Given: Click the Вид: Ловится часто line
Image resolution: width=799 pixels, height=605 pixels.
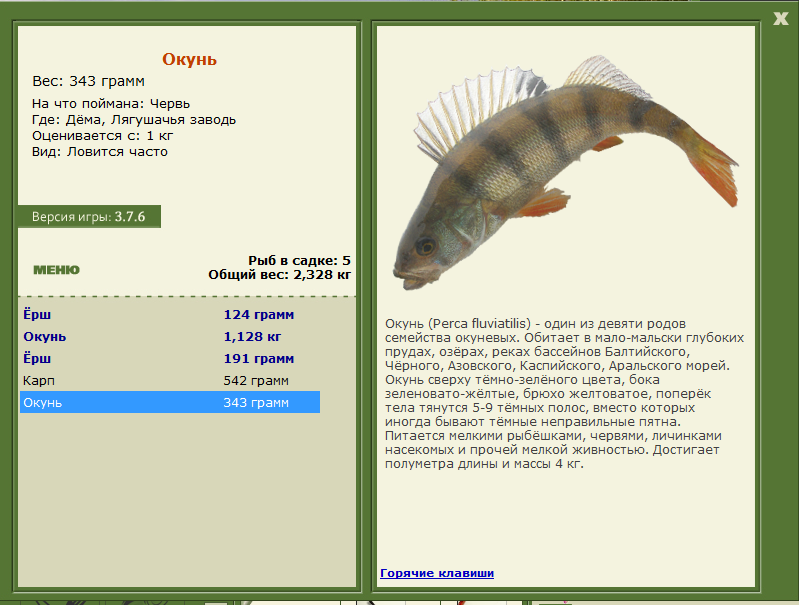Looking at the screenshot, I should click(100, 152).
